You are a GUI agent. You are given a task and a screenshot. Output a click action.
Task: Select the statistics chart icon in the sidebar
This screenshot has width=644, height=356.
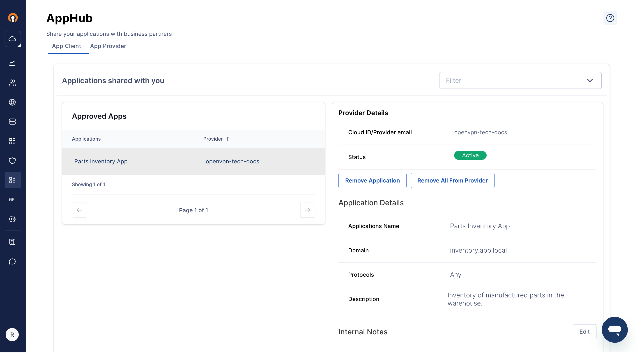click(12, 63)
